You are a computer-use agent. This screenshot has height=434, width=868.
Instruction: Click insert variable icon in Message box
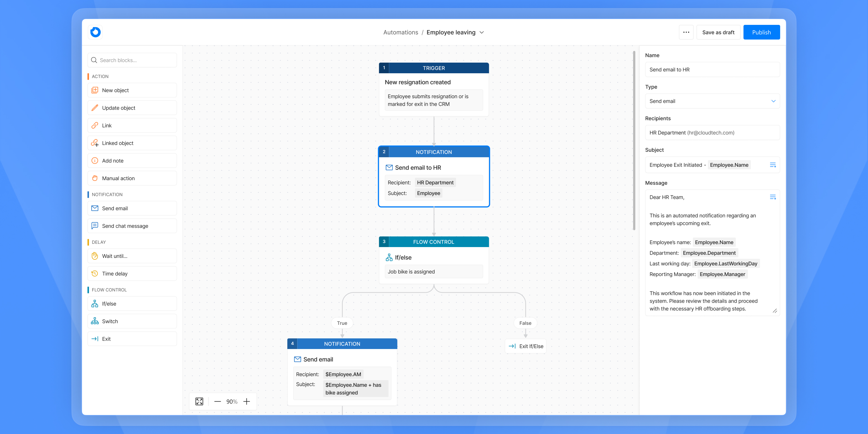click(773, 197)
